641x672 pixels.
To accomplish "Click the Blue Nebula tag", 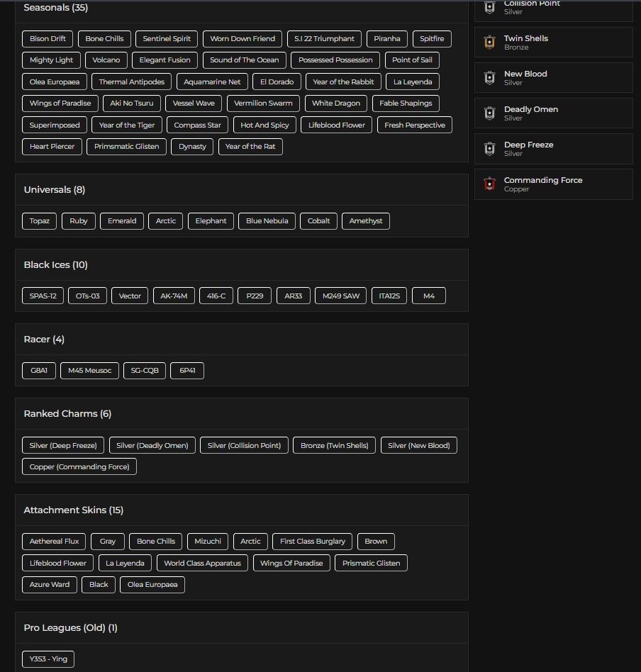I will point(267,221).
